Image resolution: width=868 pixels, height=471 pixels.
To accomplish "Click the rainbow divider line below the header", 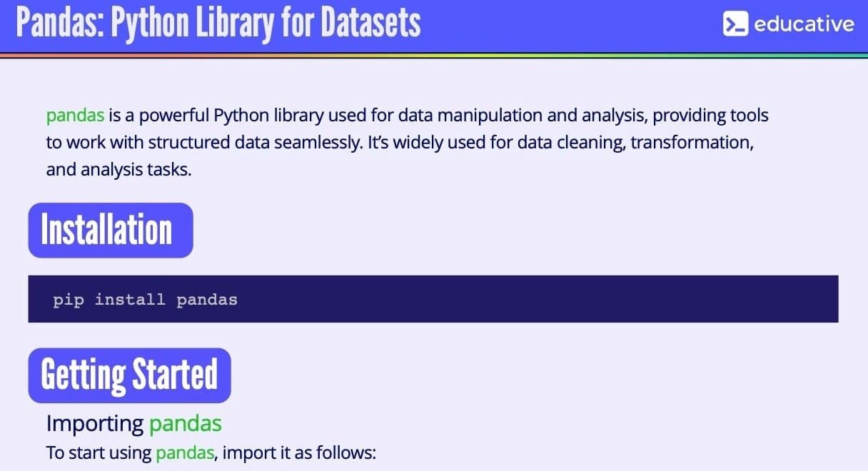I will pyautogui.click(x=434, y=55).
